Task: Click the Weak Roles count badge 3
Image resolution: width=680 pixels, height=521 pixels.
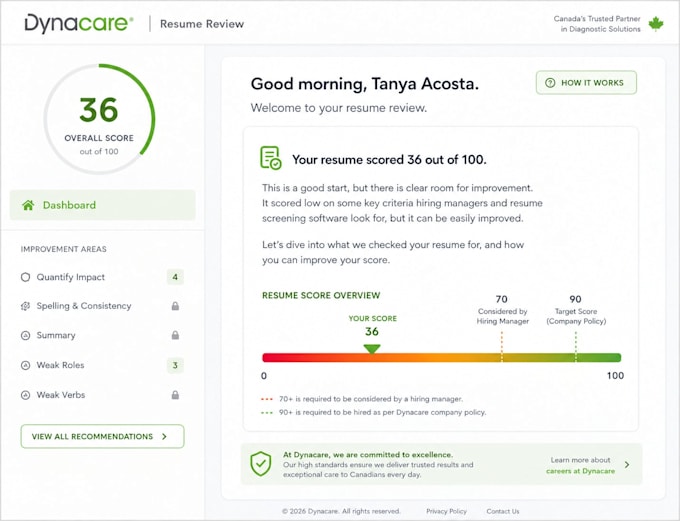Action: pyautogui.click(x=175, y=365)
